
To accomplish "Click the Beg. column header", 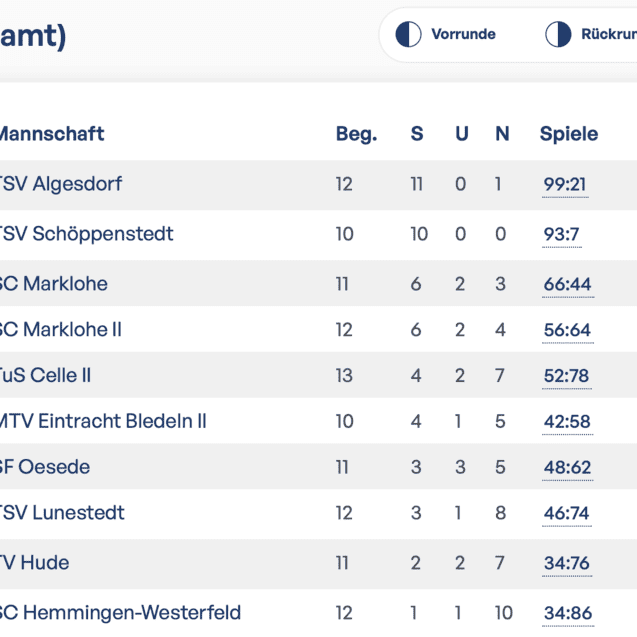I will coord(356,134).
